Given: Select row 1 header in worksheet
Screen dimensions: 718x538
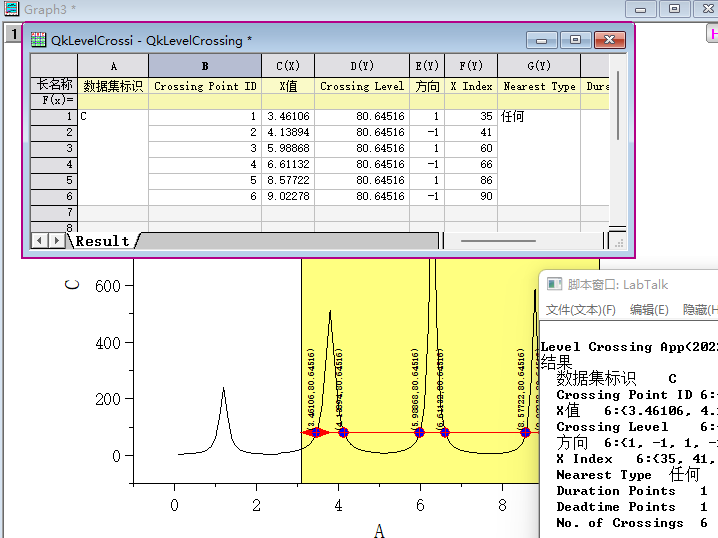Looking at the screenshot, I should [x=53, y=117].
